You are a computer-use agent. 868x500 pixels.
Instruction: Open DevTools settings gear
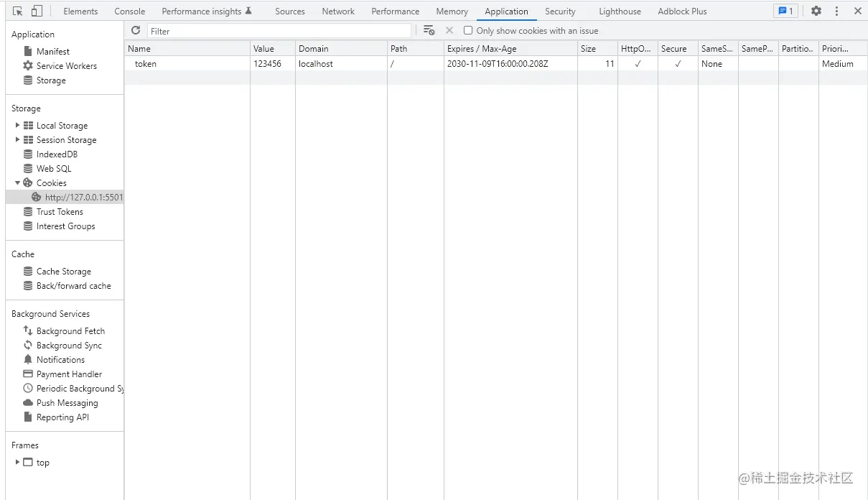pyautogui.click(x=816, y=11)
